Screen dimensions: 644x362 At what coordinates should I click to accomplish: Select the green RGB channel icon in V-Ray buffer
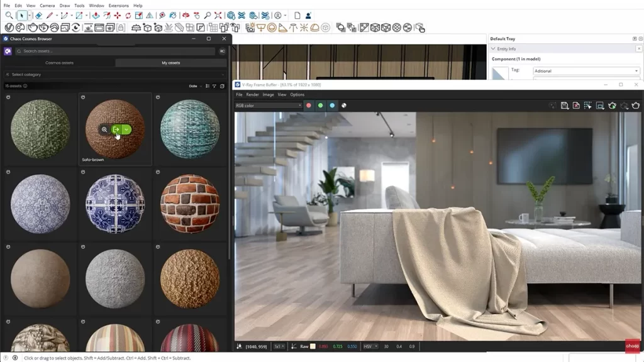point(320,106)
